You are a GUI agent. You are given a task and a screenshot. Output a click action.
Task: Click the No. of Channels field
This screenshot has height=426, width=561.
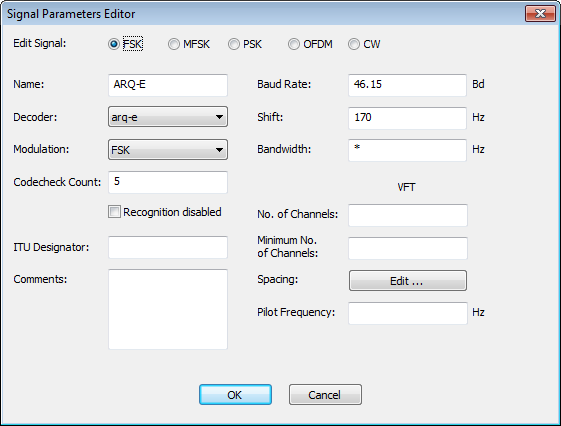408,215
